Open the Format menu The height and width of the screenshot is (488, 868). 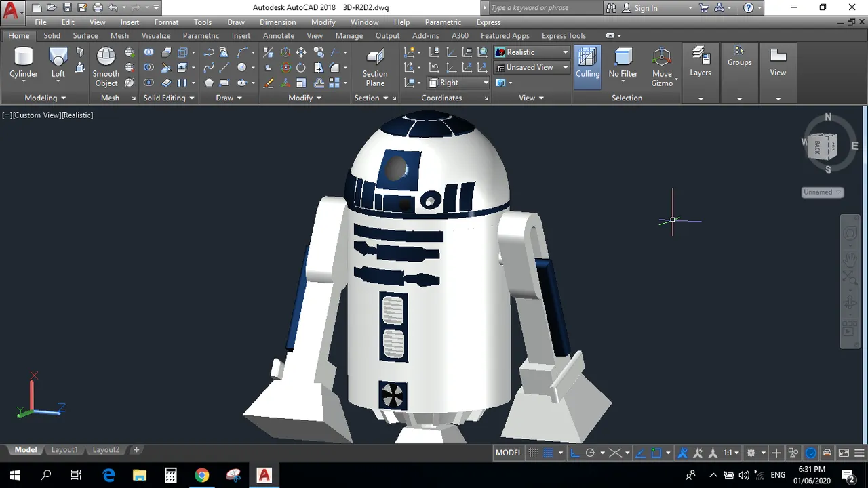tap(166, 22)
